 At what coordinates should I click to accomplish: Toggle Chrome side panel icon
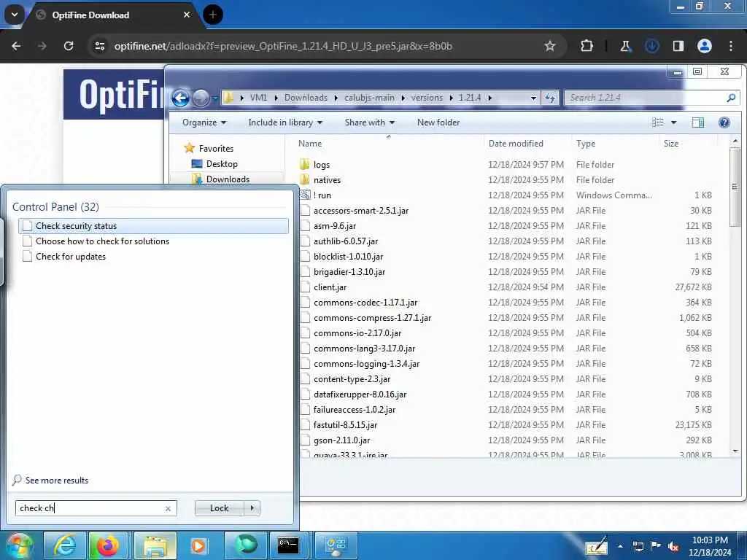[x=678, y=46]
